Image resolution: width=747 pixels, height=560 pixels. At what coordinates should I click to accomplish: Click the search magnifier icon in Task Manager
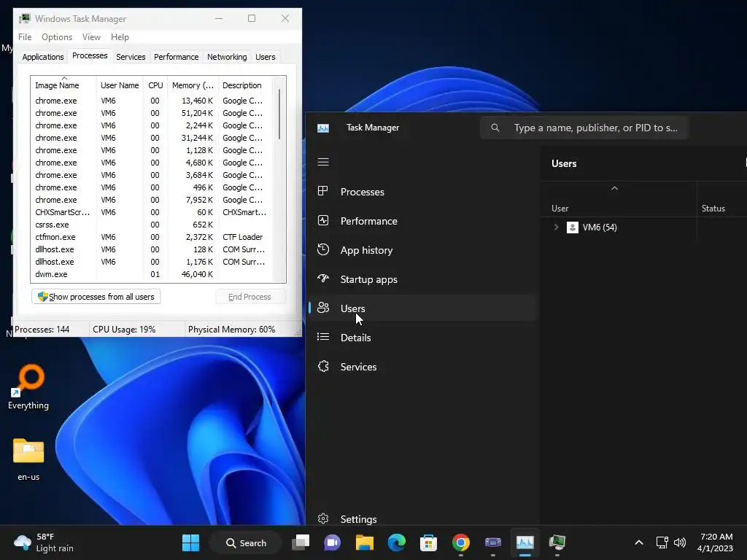pyautogui.click(x=495, y=128)
